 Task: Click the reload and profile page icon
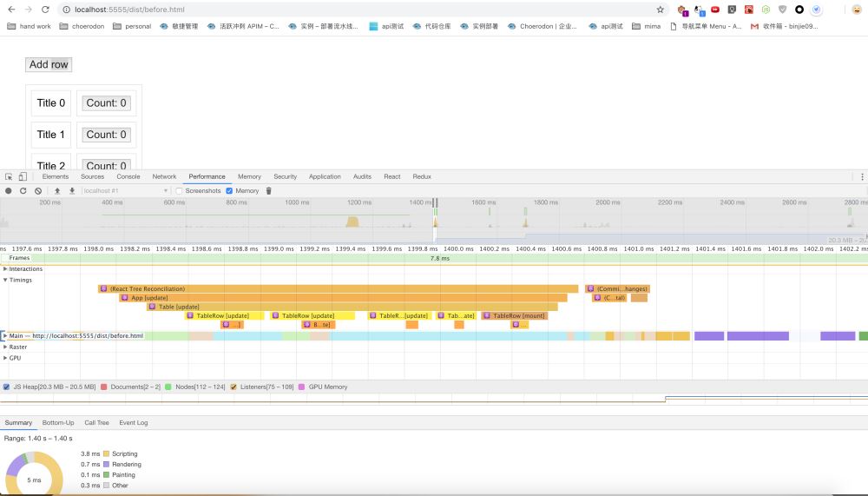[x=23, y=190]
